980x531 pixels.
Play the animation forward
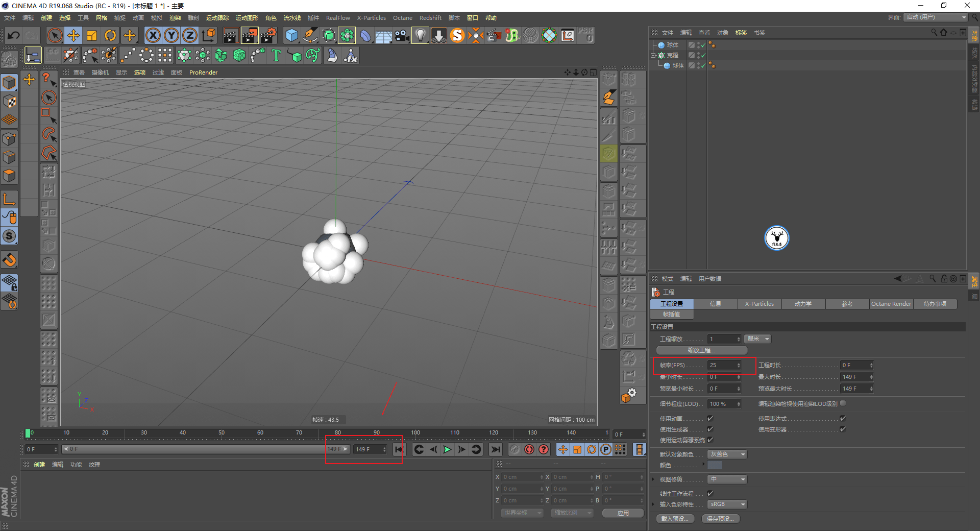(447, 449)
